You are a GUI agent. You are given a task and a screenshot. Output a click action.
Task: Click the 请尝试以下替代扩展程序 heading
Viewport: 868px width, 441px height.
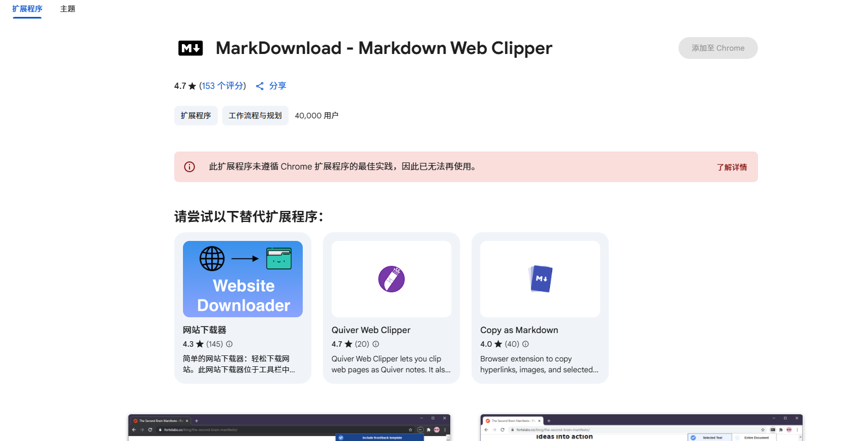click(x=249, y=217)
